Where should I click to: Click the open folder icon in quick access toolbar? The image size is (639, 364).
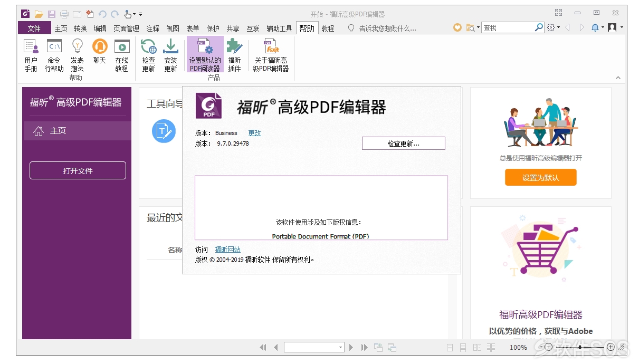(39, 14)
